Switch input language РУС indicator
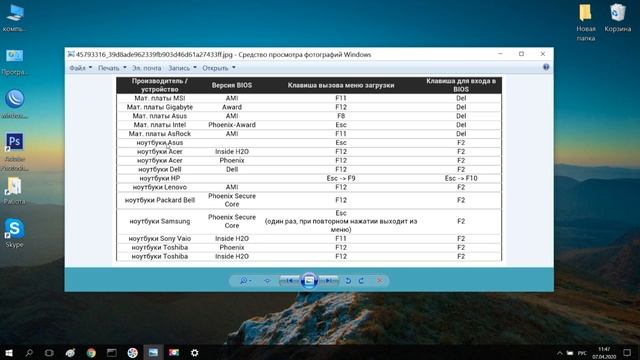Image resolution: width=640 pixels, height=360 pixels. pos(582,353)
